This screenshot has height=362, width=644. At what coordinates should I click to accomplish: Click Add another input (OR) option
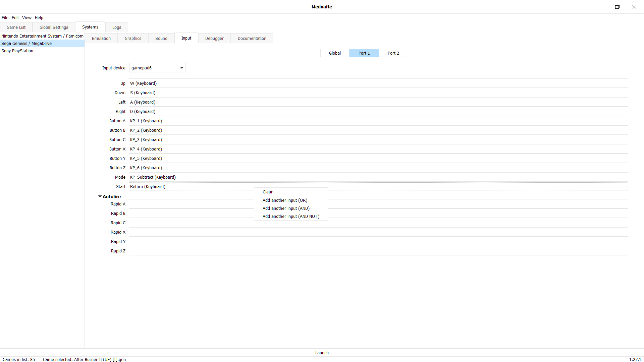tap(284, 200)
